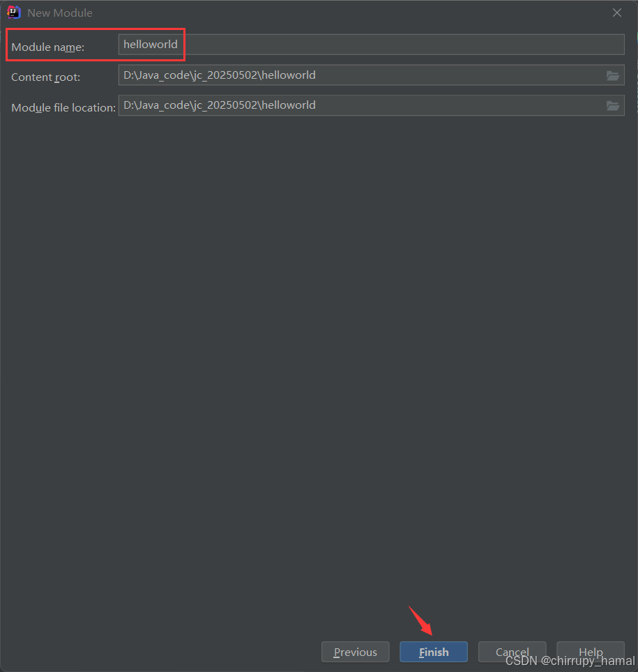638x672 pixels.
Task: Click the Finish button
Action: [434, 652]
